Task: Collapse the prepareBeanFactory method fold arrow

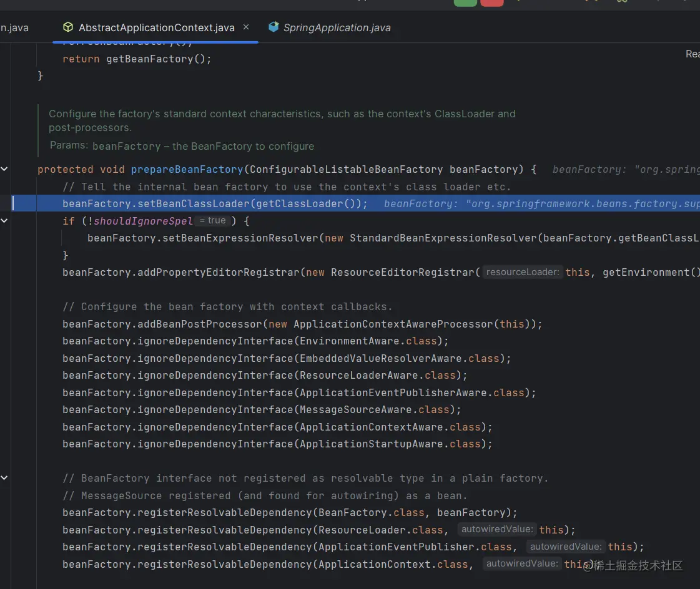Action: (x=4, y=169)
